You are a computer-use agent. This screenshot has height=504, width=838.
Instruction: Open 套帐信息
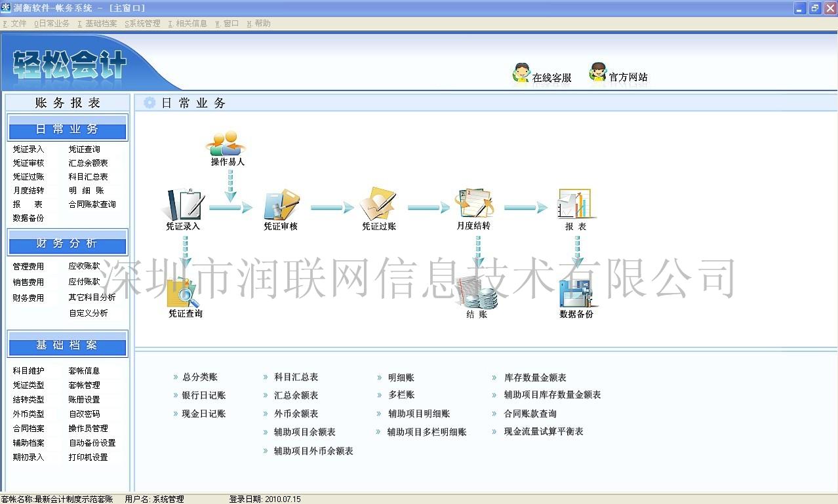click(x=85, y=371)
